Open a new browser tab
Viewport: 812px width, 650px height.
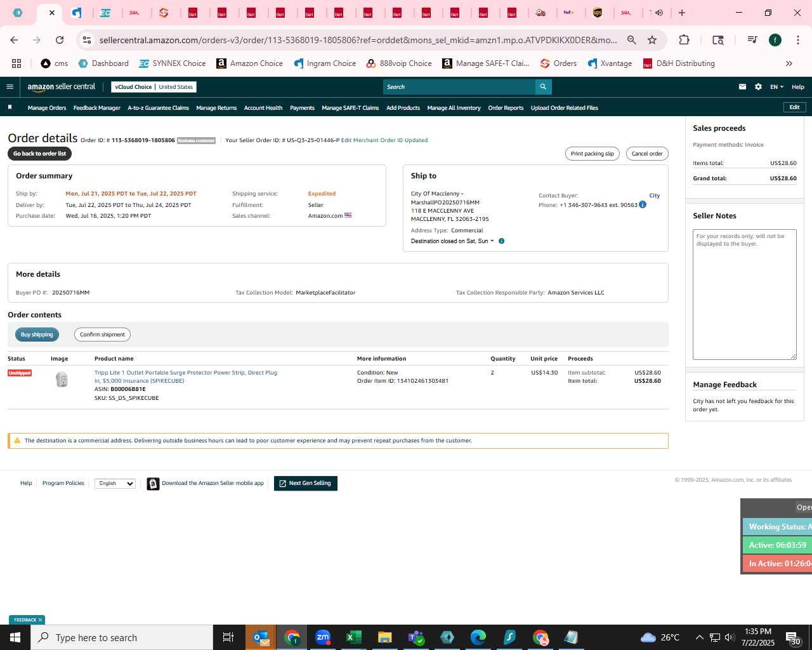(682, 13)
